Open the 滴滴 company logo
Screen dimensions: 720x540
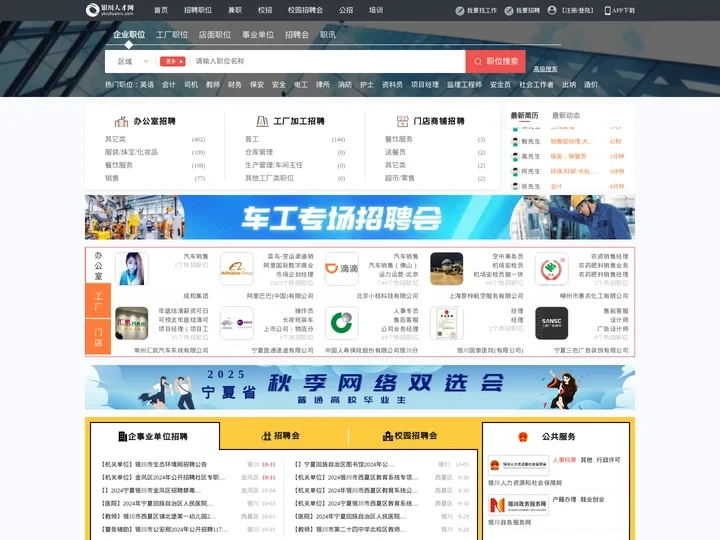342,268
